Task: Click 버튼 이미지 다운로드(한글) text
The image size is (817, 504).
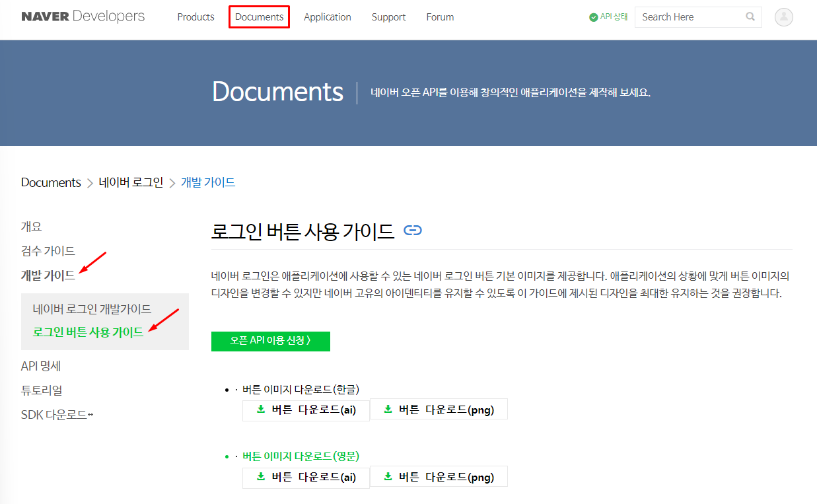Action: pyautogui.click(x=301, y=388)
